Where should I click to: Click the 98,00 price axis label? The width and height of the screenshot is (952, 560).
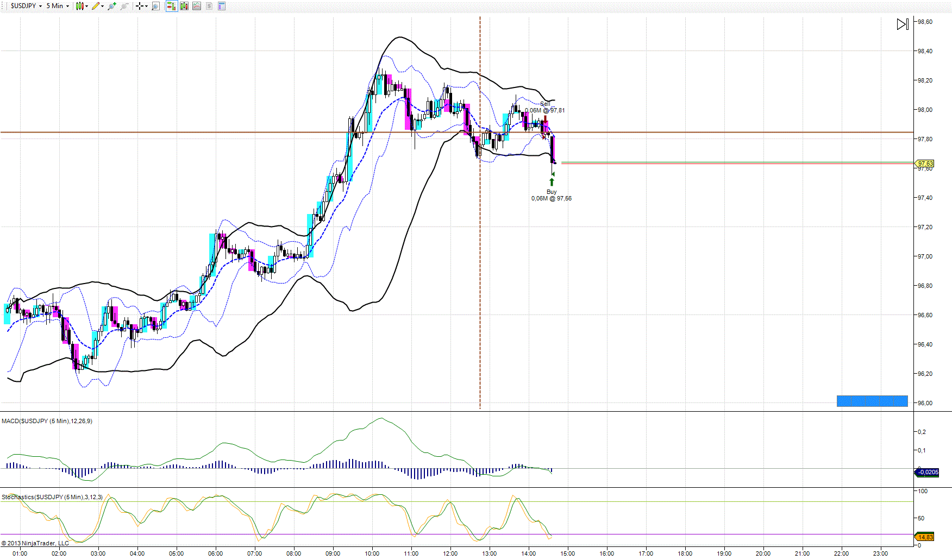point(925,110)
